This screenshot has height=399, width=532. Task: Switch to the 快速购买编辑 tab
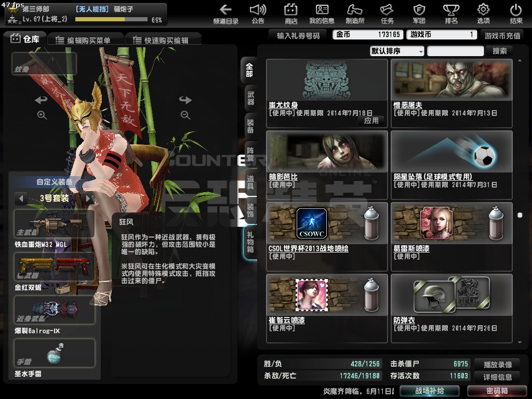(x=163, y=40)
